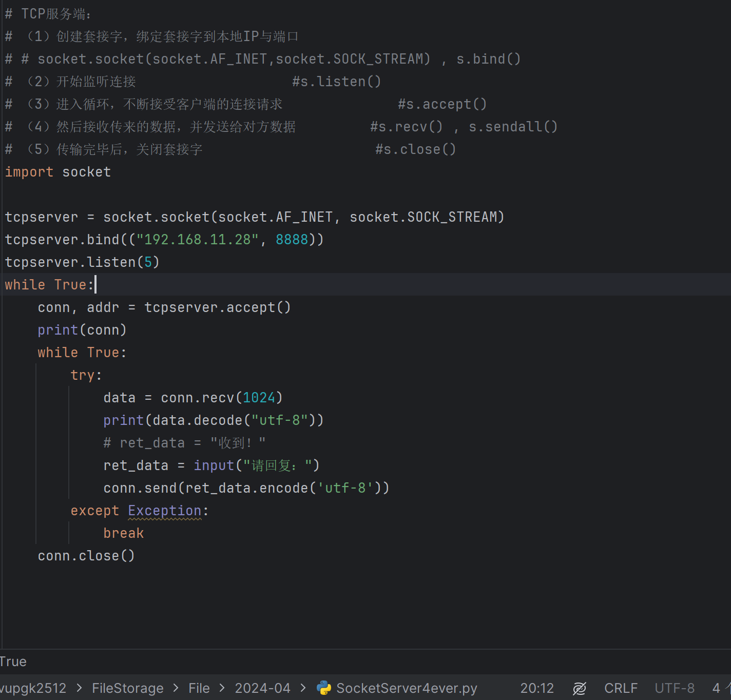Click the reader mode eye icon in status bar
The width and height of the screenshot is (731, 700).
(580, 688)
